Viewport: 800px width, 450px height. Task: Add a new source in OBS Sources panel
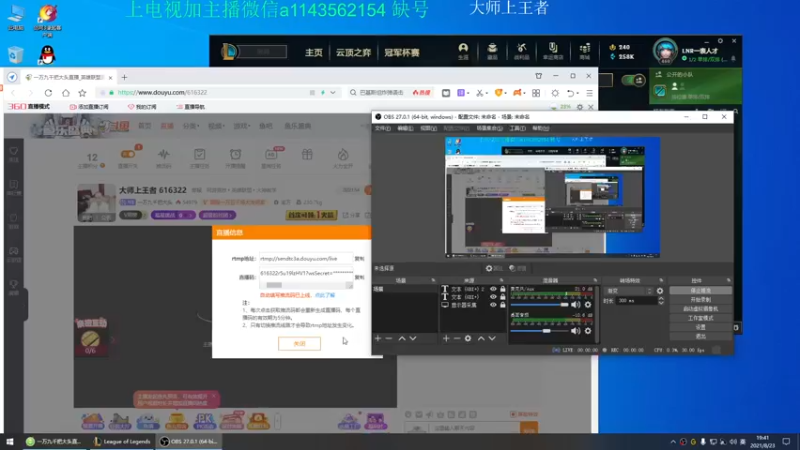446,338
